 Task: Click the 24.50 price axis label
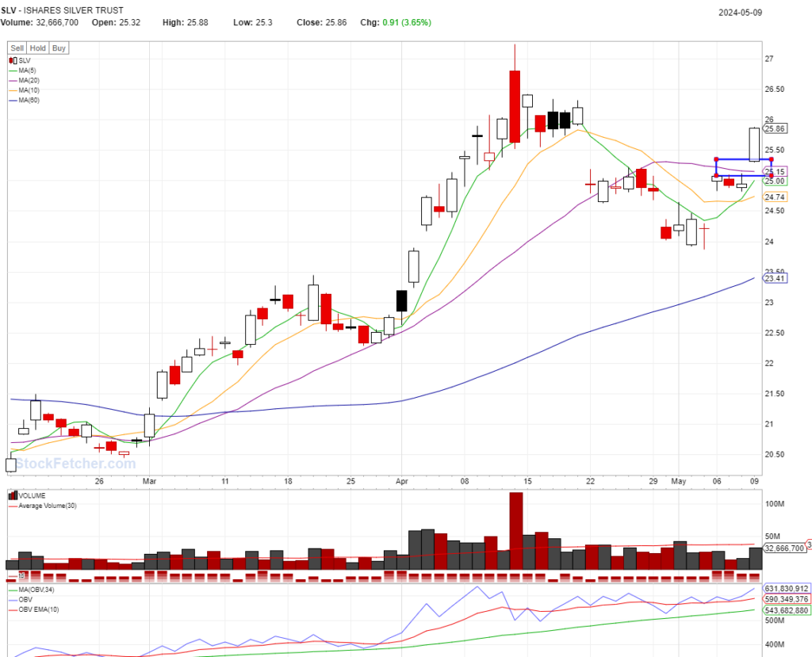tap(774, 211)
